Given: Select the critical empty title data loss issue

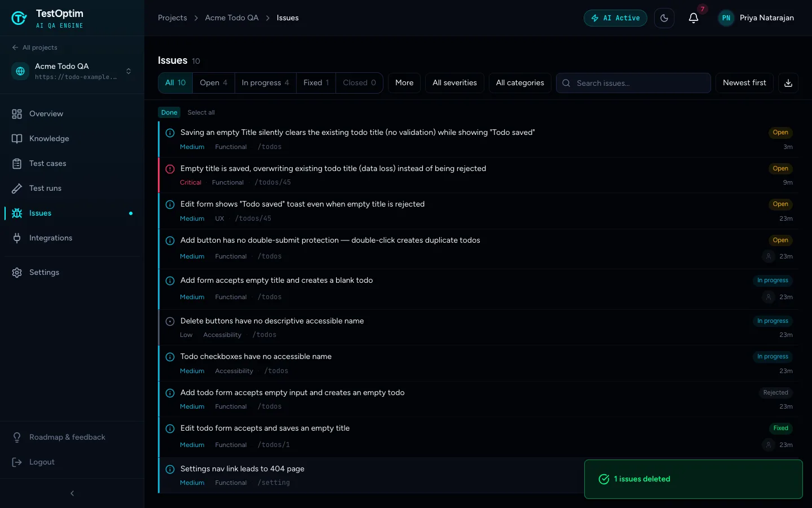Looking at the screenshot, I should tap(478, 175).
